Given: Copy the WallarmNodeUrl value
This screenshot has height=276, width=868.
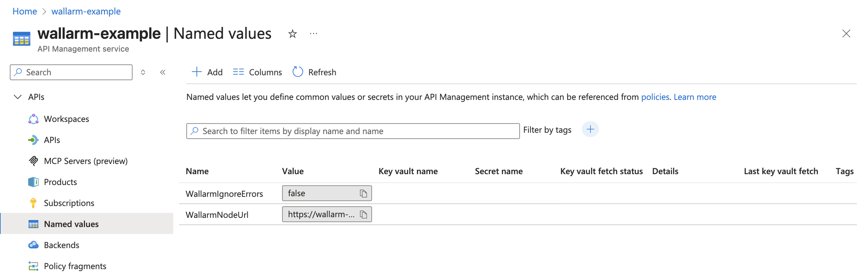Looking at the screenshot, I should [x=363, y=214].
